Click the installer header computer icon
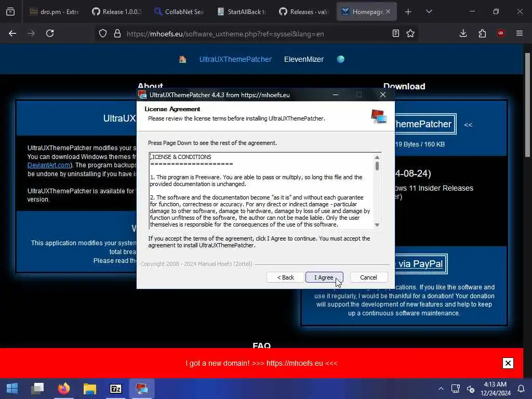Screen dimensions: 532x399 coord(379,116)
